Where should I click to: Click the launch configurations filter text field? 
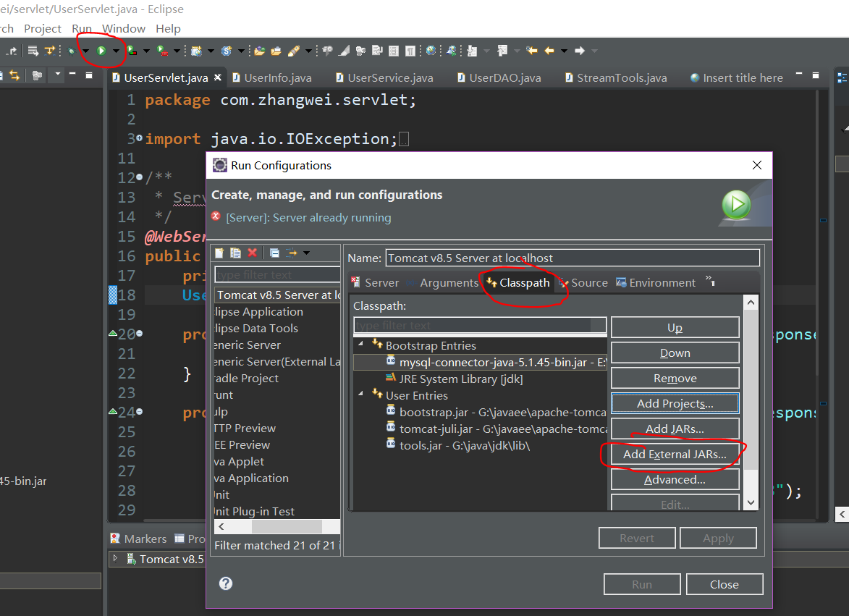277,274
